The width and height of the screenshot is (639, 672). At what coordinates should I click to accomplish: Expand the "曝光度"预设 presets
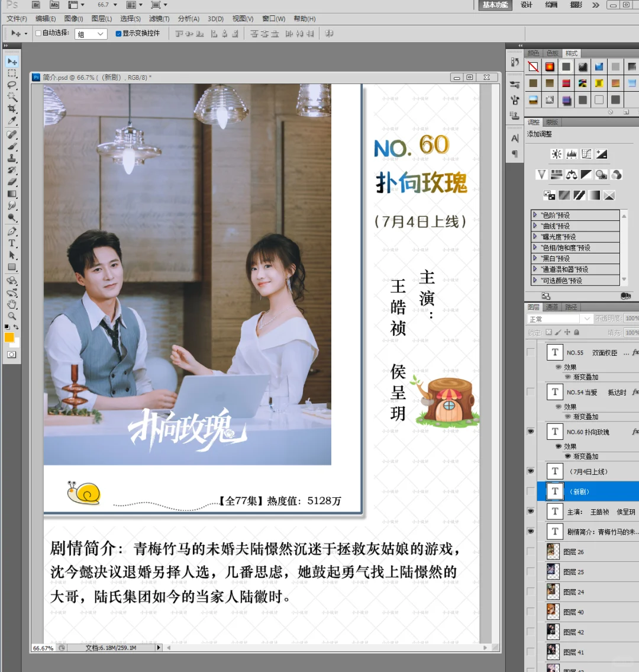tap(535, 236)
